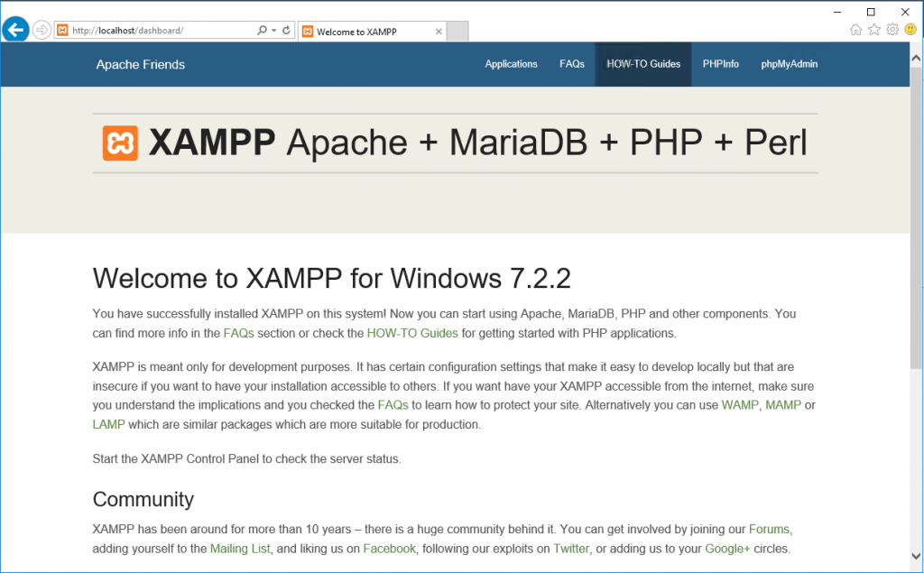924x573 pixels.
Task: Click the orange XAMPP logo in the page header
Action: 120,143
